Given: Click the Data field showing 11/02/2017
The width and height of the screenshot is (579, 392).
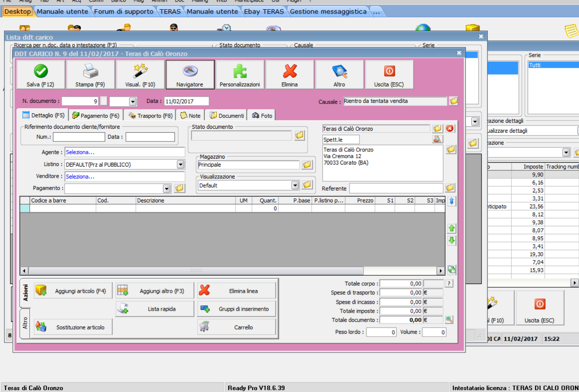Looking at the screenshot, I should click(186, 101).
